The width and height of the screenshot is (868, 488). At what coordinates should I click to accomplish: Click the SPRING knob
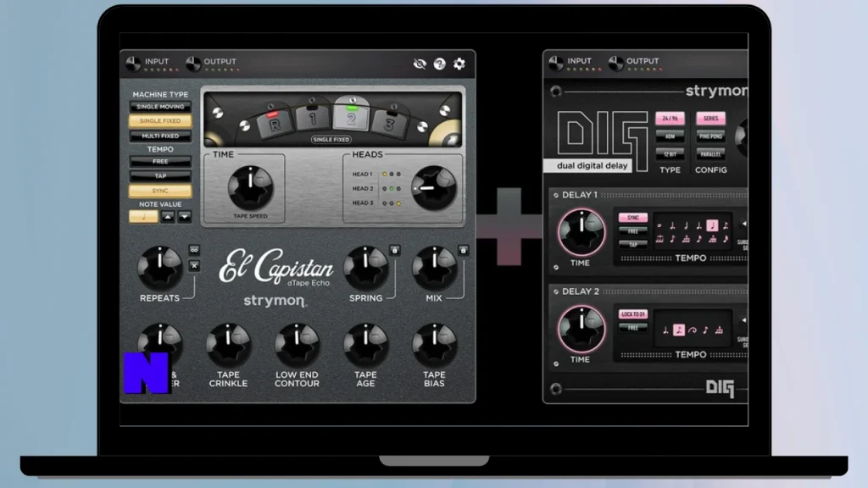(x=365, y=269)
